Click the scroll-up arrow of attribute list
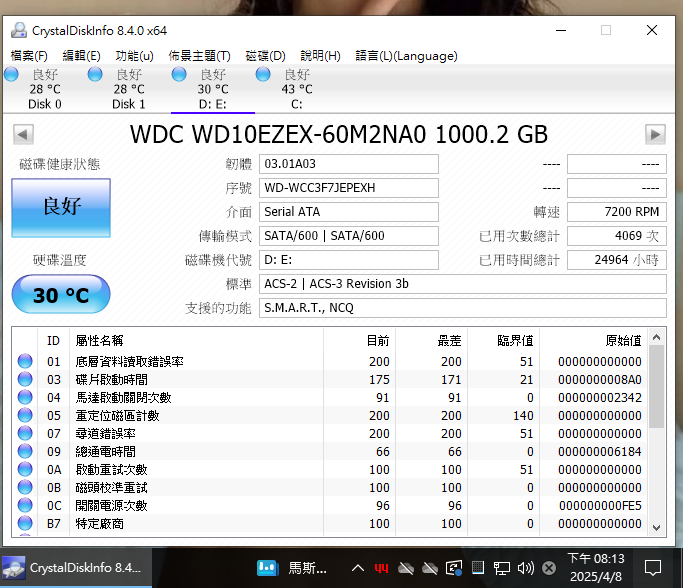683x588 pixels. pyautogui.click(x=657, y=337)
